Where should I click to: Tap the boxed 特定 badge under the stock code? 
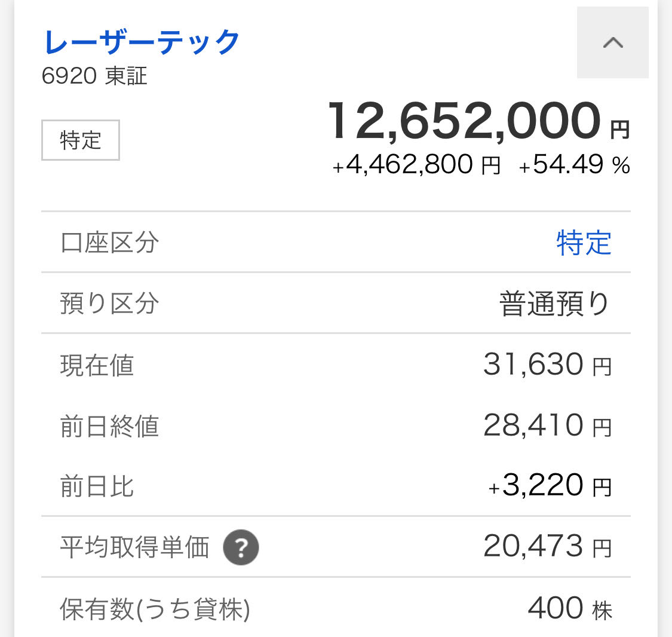tap(81, 140)
